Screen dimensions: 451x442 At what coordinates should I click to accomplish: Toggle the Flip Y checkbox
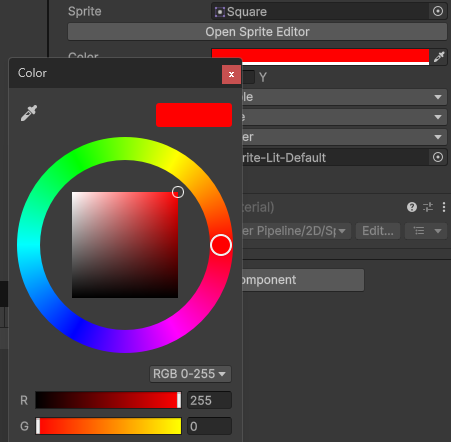pos(249,77)
